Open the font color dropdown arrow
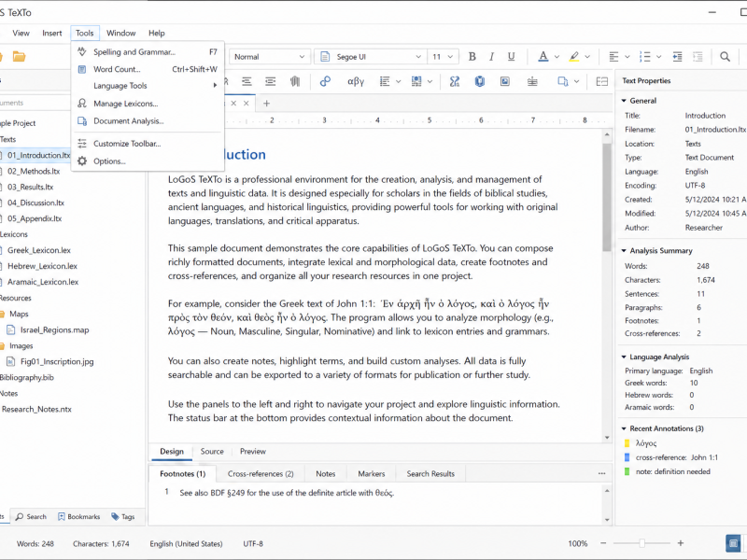 click(x=557, y=57)
